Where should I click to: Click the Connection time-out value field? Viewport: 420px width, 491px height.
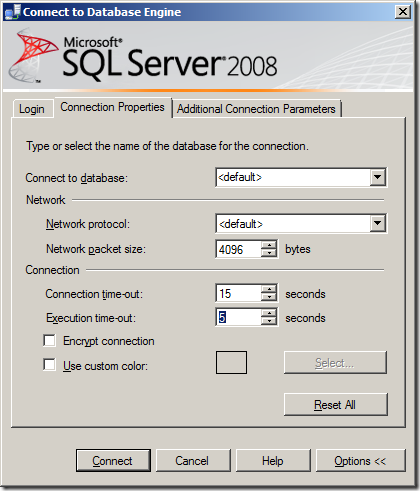click(x=239, y=294)
